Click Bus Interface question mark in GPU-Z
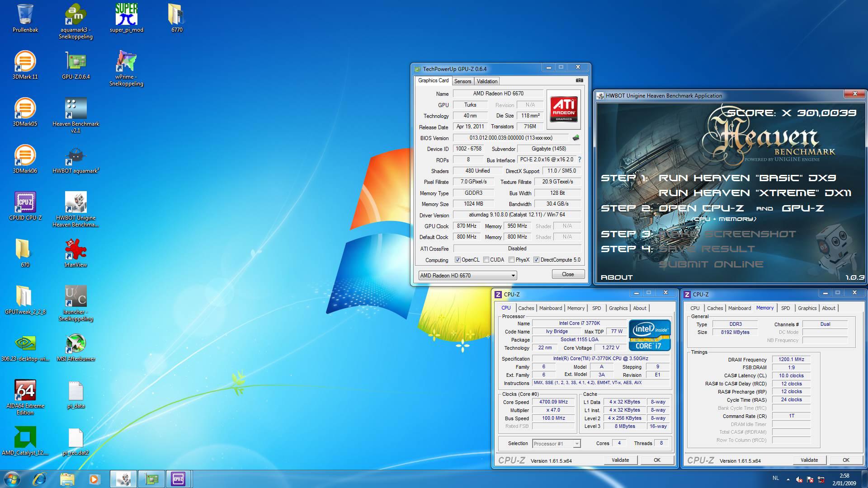 pyautogui.click(x=580, y=160)
